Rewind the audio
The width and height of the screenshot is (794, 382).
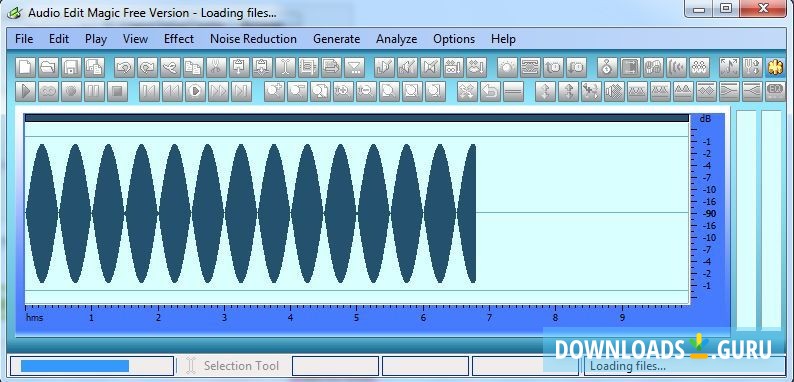tap(172, 92)
